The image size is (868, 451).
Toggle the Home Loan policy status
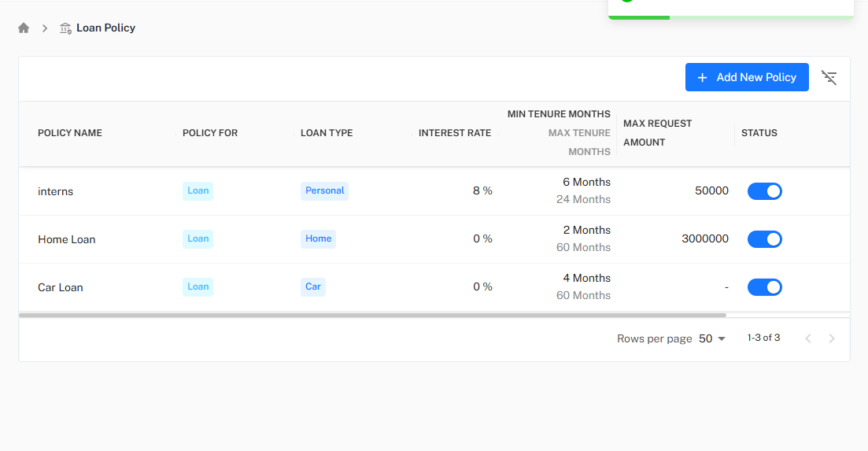point(764,239)
